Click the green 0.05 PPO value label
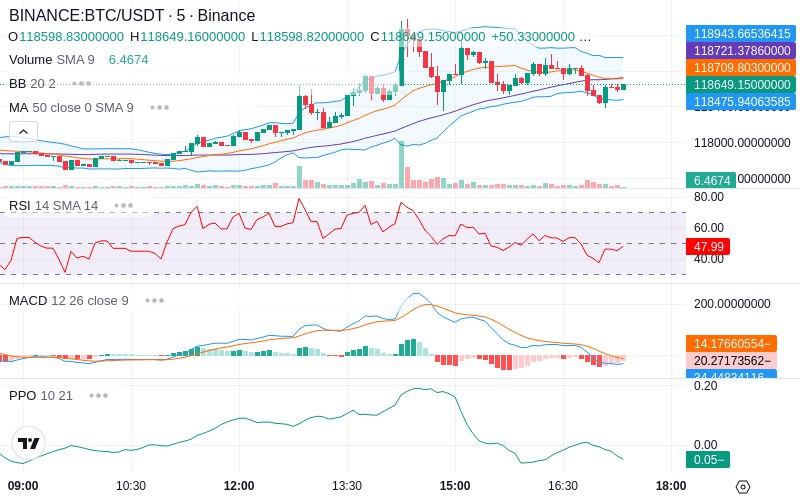 click(x=708, y=459)
